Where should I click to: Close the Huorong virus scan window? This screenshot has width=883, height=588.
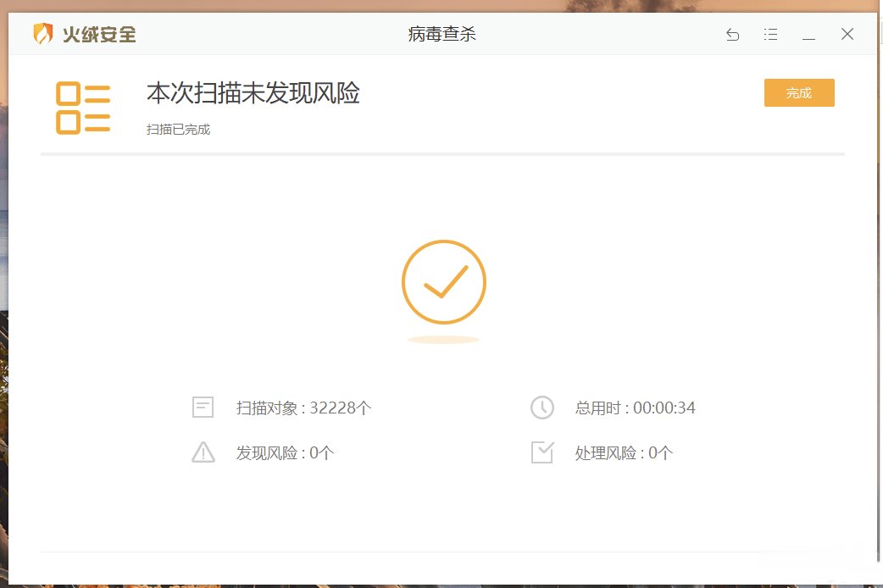coord(847,35)
